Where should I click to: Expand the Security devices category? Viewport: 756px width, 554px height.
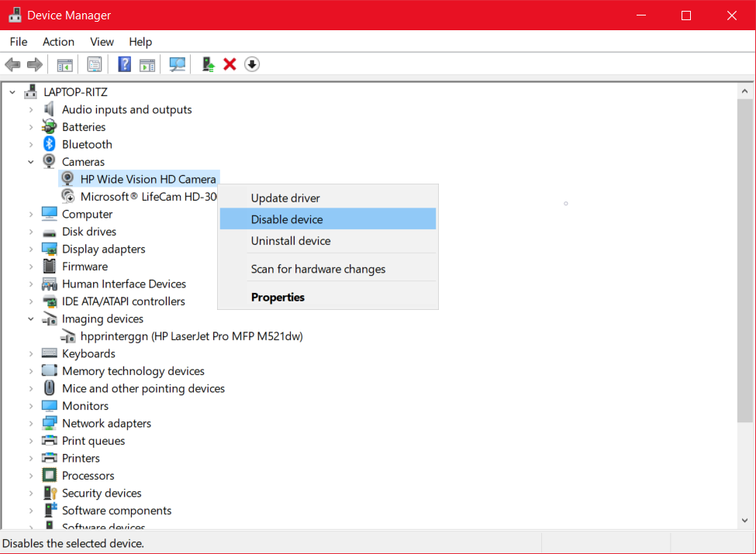(31, 493)
